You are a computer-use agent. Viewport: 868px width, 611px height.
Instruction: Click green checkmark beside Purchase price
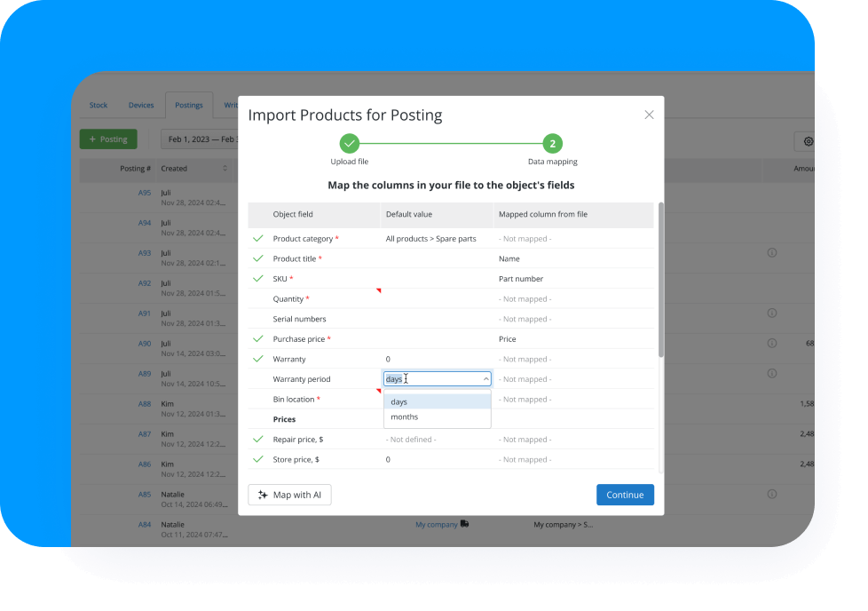point(258,339)
